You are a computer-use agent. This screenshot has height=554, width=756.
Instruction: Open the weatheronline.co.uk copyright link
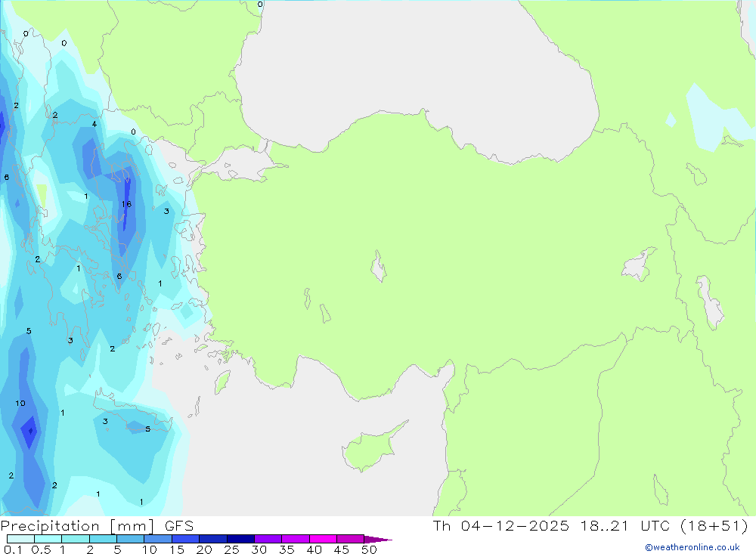click(x=692, y=547)
